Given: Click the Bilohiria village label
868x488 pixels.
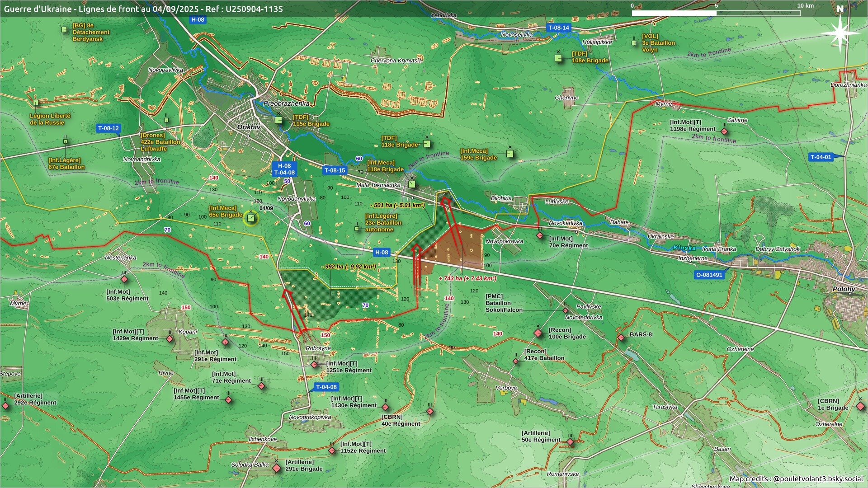Looking at the screenshot, I should [501, 198].
